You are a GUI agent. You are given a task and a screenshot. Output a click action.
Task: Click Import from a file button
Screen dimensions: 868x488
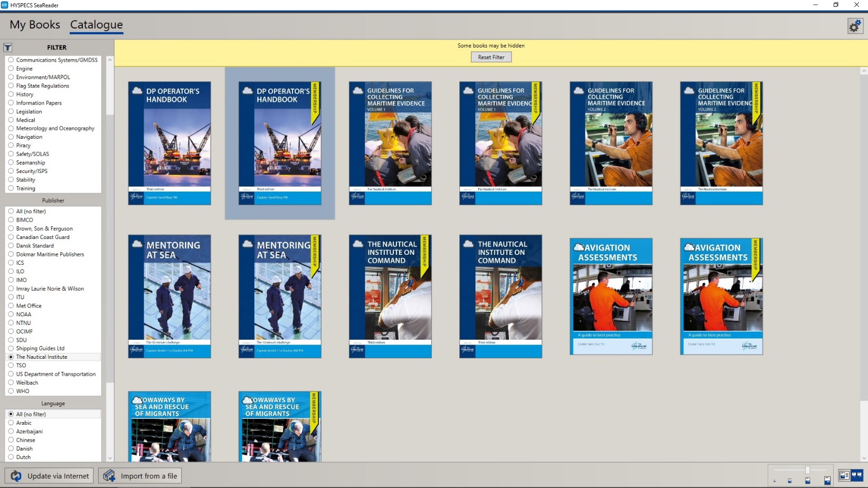click(140, 476)
